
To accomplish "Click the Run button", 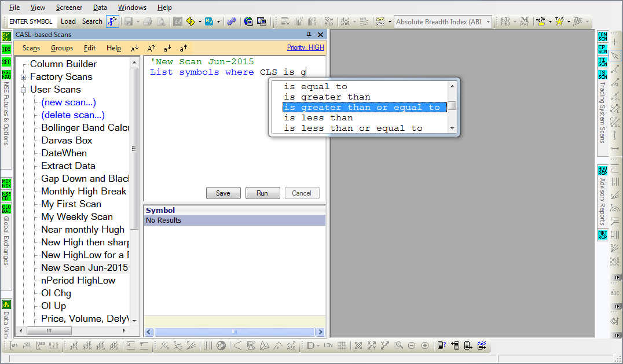I will [262, 193].
